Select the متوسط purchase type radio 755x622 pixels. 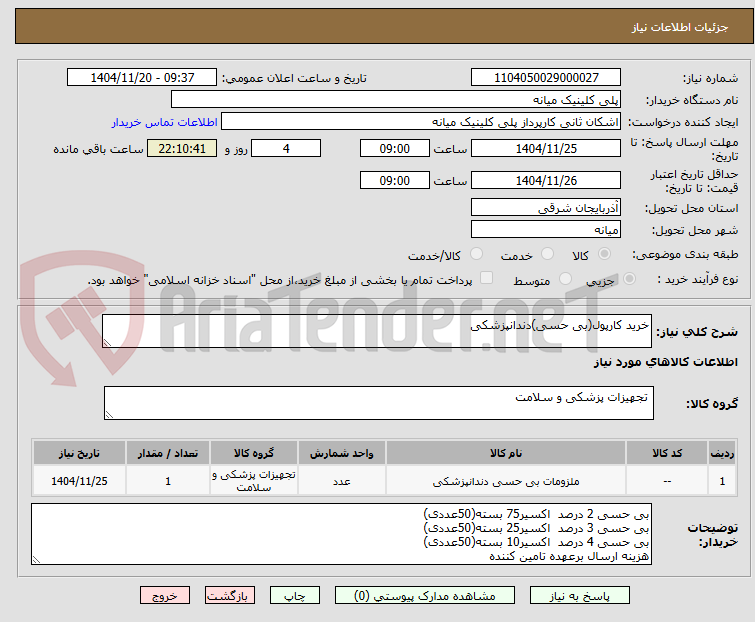[x=565, y=279]
